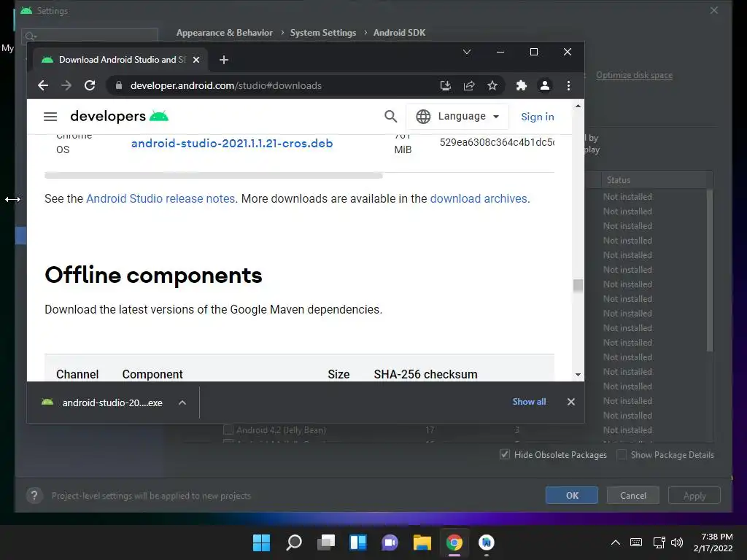The height and width of the screenshot is (560, 747).
Task: Open Widgets from taskbar
Action: [x=357, y=542]
